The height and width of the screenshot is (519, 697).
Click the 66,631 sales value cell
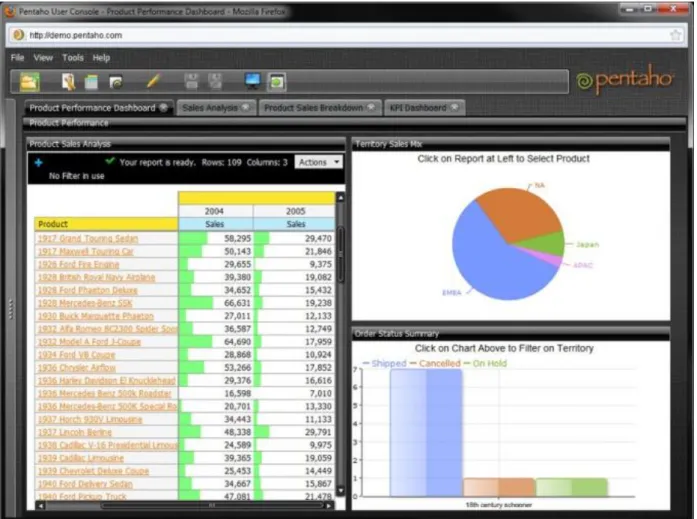click(x=216, y=303)
